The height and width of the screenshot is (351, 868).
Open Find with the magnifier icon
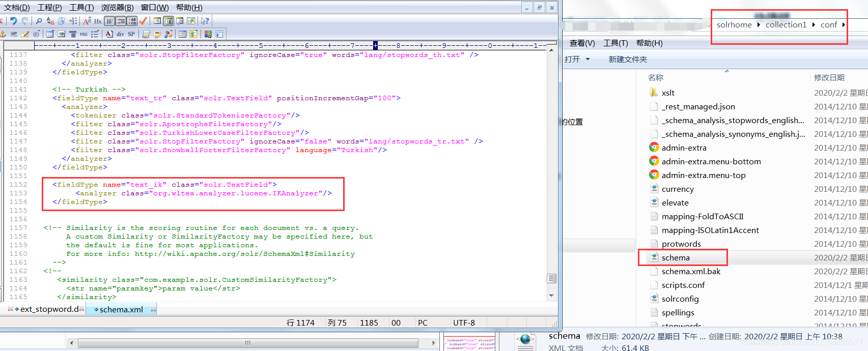[39, 21]
